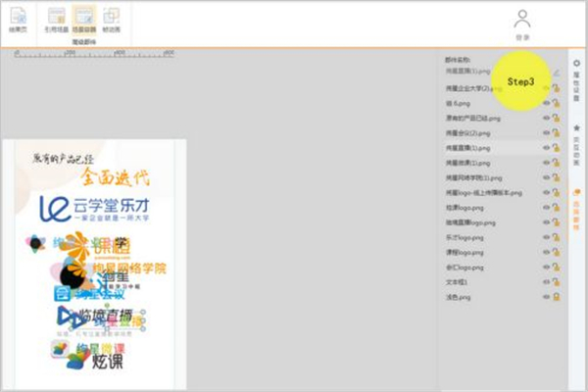
Task: Open the star tab in the right sidebar
Action: (x=576, y=136)
